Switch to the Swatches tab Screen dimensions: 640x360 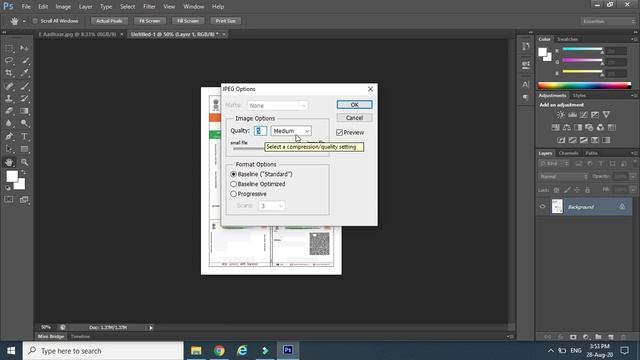point(567,39)
